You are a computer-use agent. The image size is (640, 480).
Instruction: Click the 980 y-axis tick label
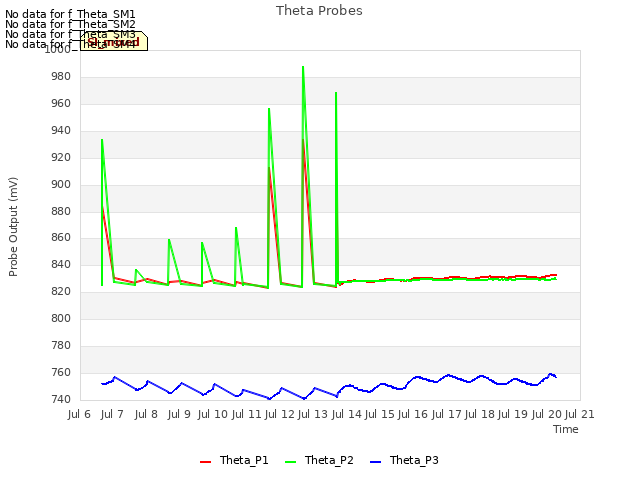[x=60, y=77]
